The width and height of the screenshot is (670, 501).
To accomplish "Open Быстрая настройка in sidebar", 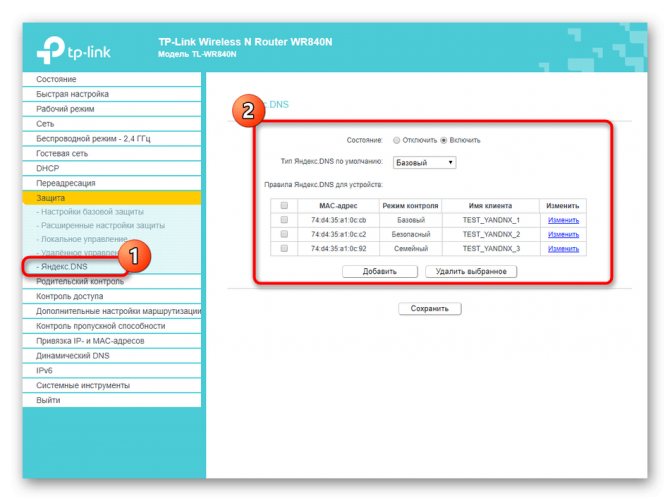I will point(112,94).
